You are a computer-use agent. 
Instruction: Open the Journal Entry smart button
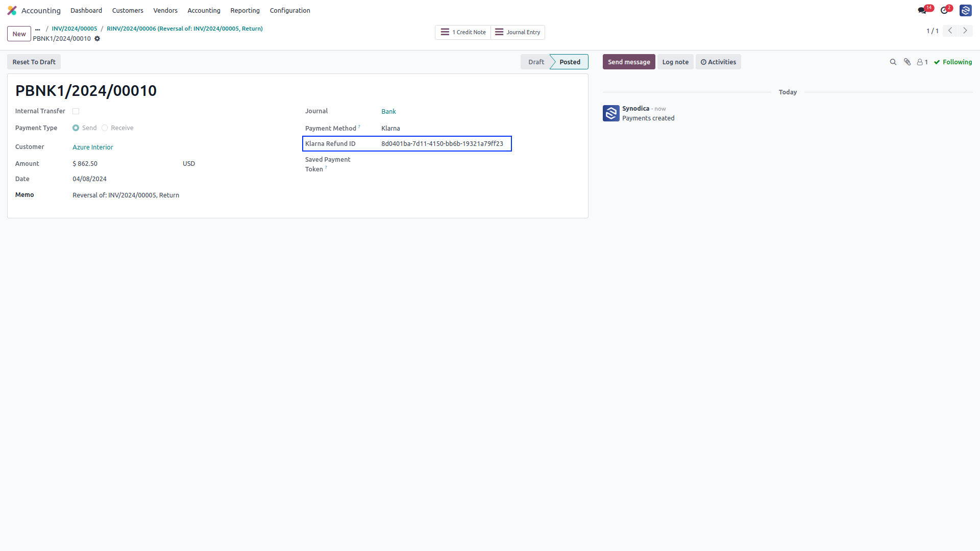(518, 32)
